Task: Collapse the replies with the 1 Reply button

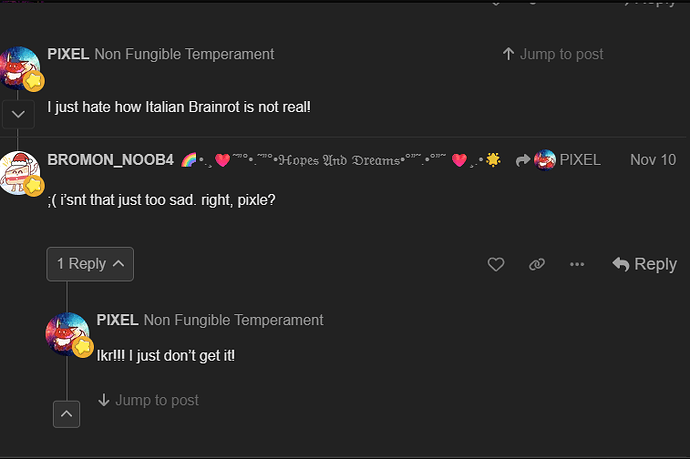Action: click(89, 264)
